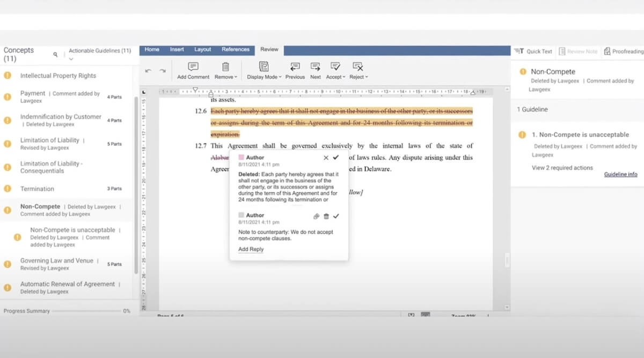644x358 pixels.
Task: Switch to the Insert tab
Action: 177,49
